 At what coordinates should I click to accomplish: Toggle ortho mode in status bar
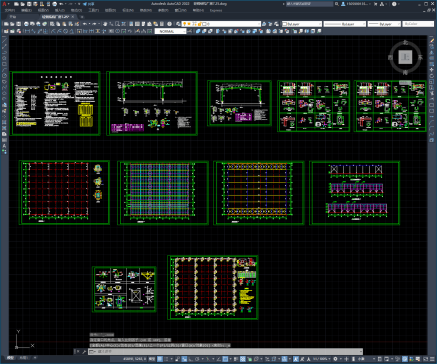190,359
